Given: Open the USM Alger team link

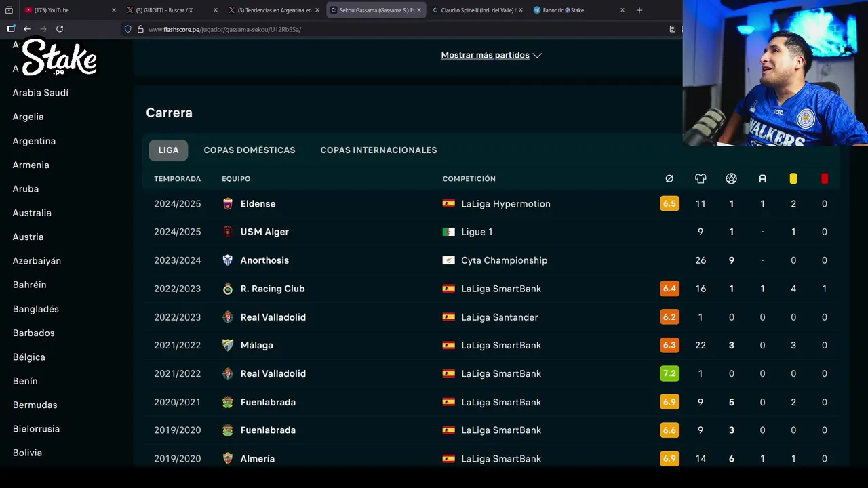Looking at the screenshot, I should click(x=264, y=232).
